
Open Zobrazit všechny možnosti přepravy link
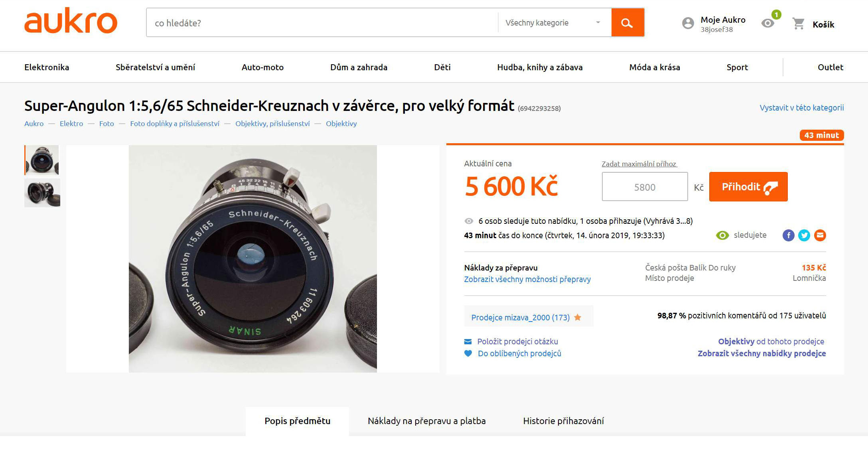pos(527,279)
